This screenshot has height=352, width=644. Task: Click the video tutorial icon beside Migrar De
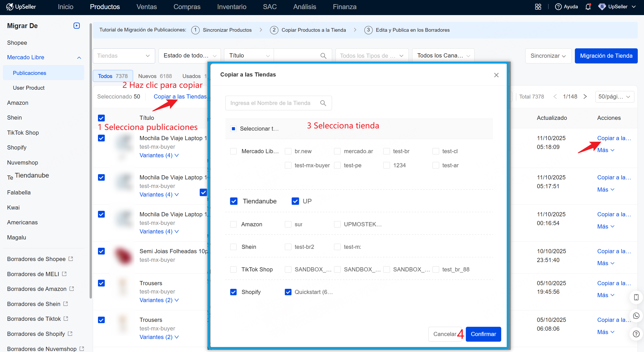pyautogui.click(x=76, y=26)
